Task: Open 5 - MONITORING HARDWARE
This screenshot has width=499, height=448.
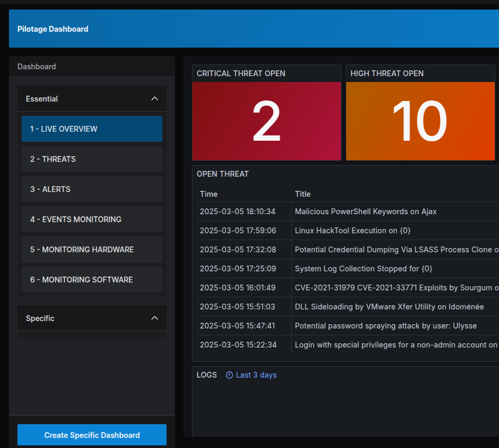Action: pyautogui.click(x=91, y=250)
